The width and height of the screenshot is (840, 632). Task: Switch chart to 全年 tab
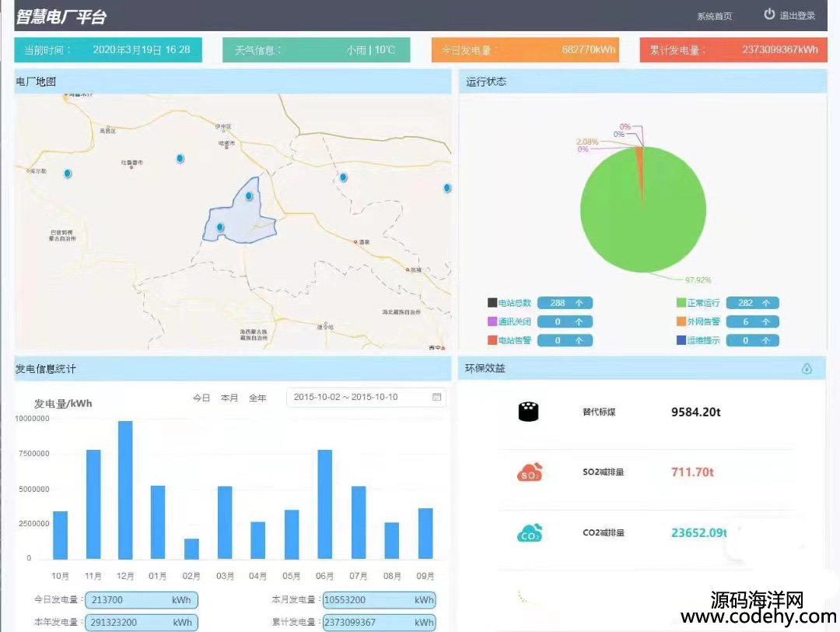coord(257,398)
